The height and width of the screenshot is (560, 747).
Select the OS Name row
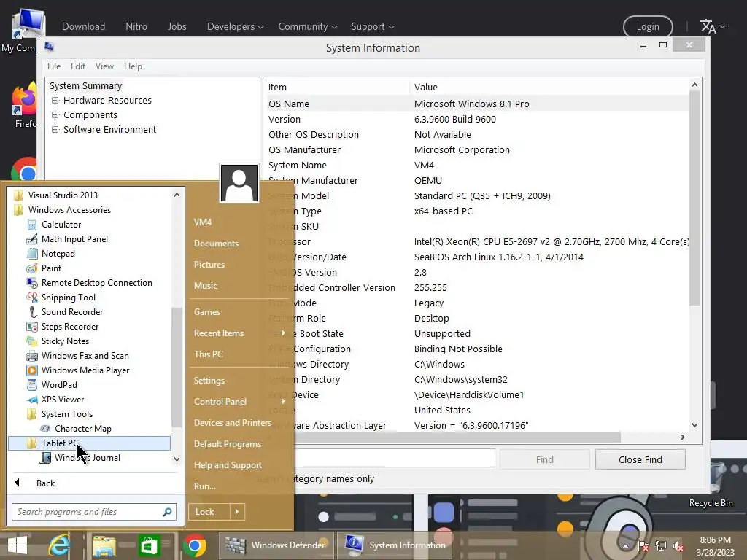coord(478,104)
